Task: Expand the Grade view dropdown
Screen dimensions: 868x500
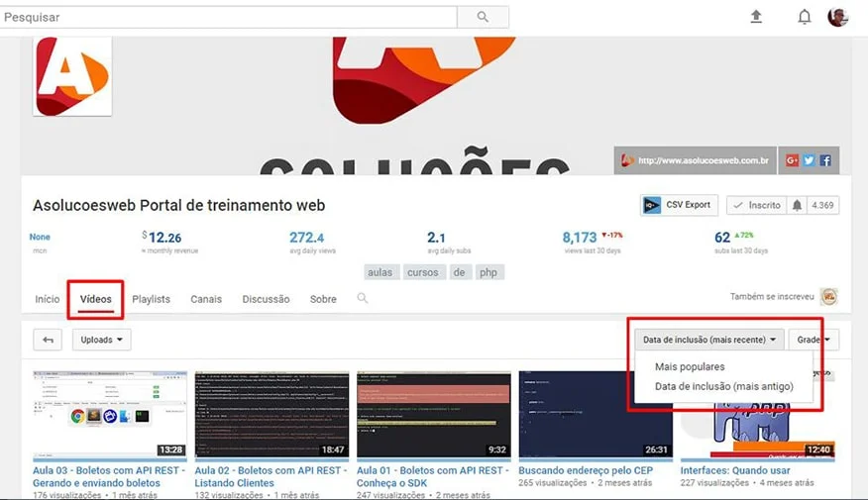Action: (x=814, y=340)
